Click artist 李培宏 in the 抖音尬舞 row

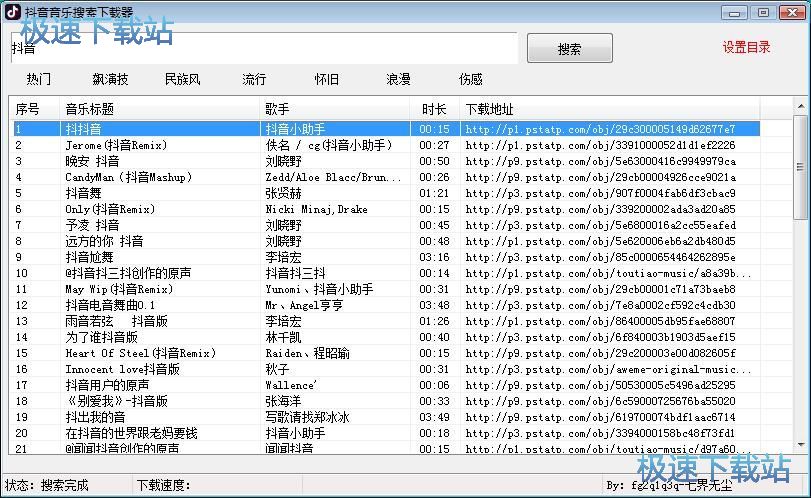[283, 258]
